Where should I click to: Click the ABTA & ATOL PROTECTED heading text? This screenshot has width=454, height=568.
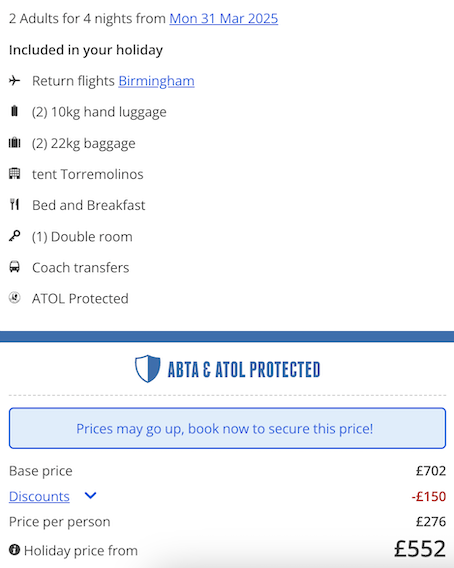(244, 369)
